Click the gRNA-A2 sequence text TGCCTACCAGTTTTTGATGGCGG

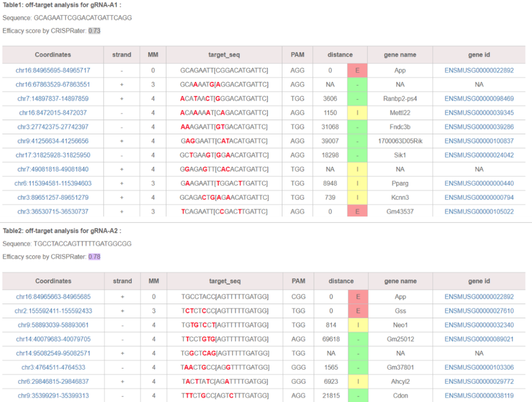coord(82,244)
